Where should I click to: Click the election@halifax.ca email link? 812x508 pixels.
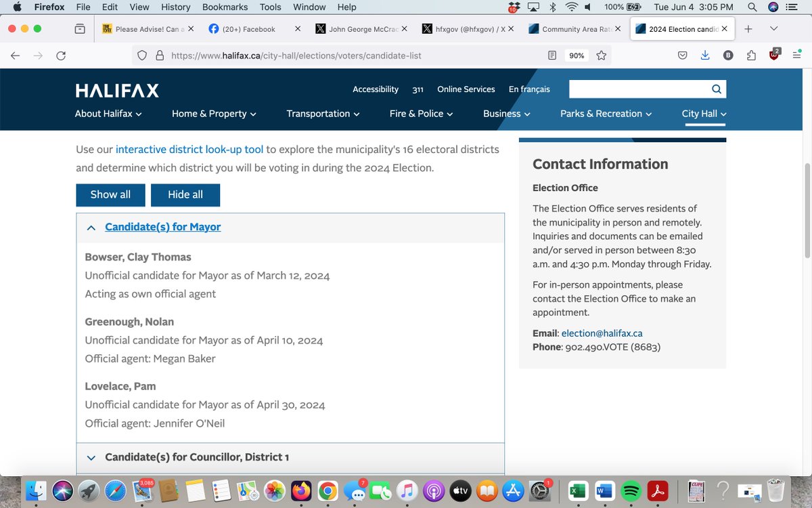coord(602,333)
